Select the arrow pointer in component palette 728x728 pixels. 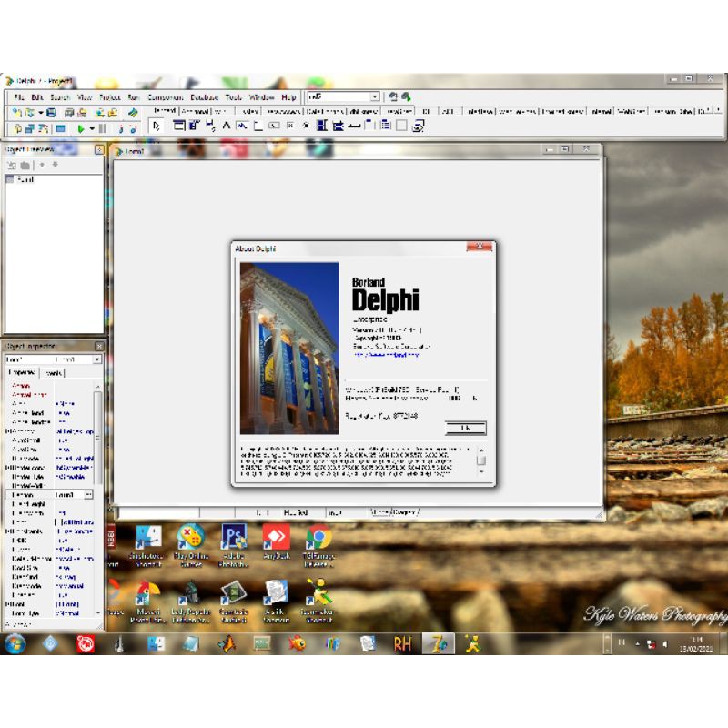[x=157, y=126]
